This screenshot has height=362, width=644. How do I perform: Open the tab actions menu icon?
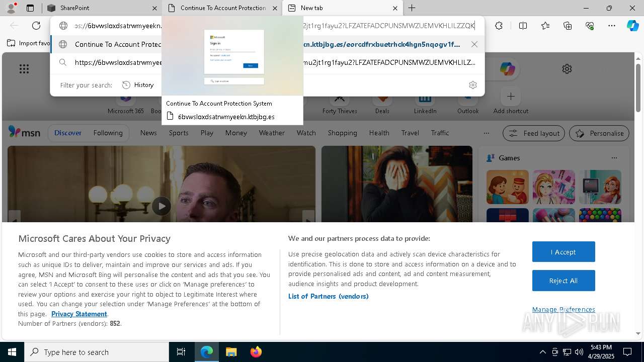tap(30, 8)
